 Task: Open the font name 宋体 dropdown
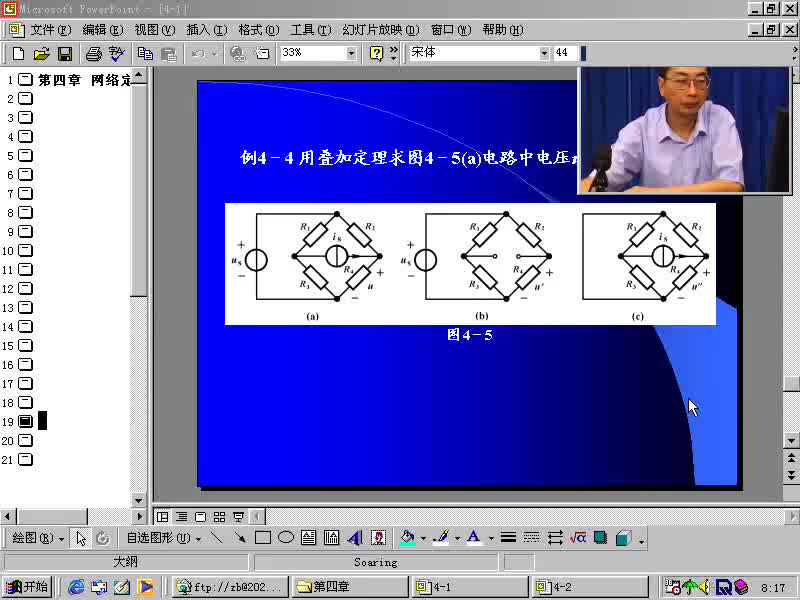(x=544, y=53)
